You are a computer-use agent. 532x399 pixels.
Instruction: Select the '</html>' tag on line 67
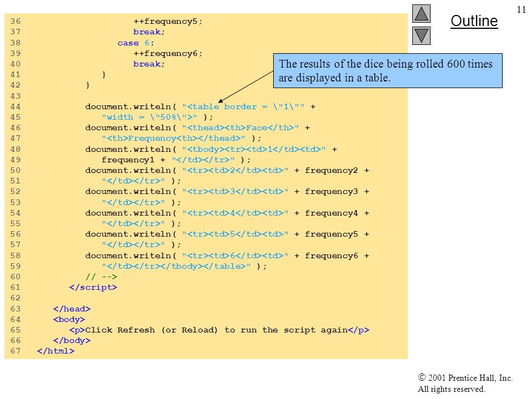point(55,351)
